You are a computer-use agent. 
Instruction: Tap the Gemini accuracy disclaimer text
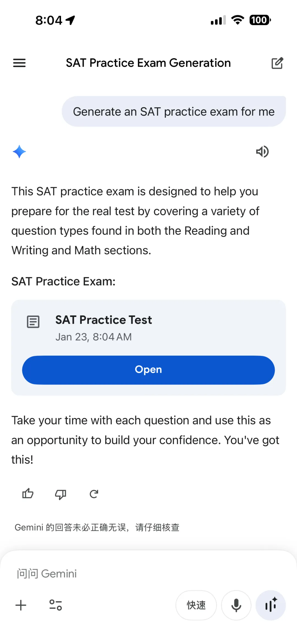point(97,527)
